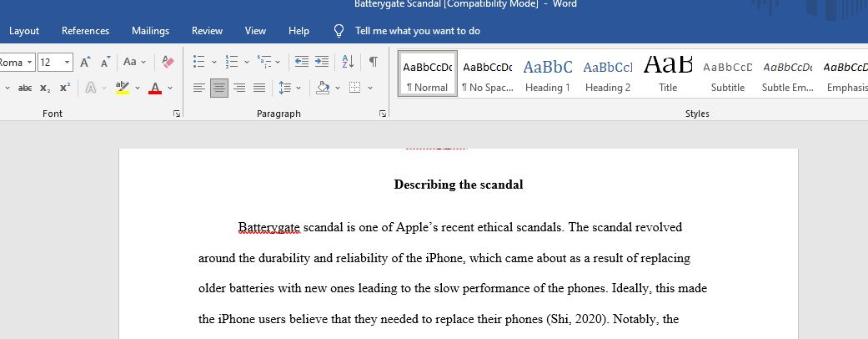Decrease paragraph indent

pyautogui.click(x=302, y=62)
